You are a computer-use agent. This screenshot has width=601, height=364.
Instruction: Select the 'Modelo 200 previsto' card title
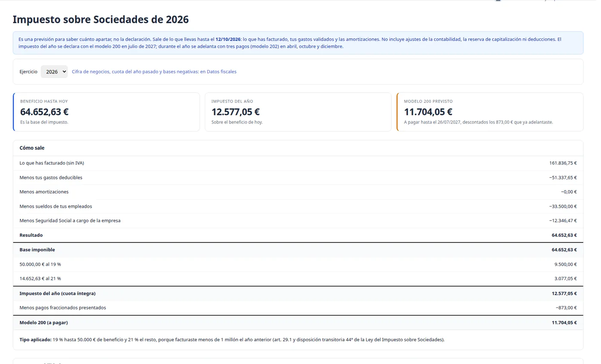[x=428, y=101]
